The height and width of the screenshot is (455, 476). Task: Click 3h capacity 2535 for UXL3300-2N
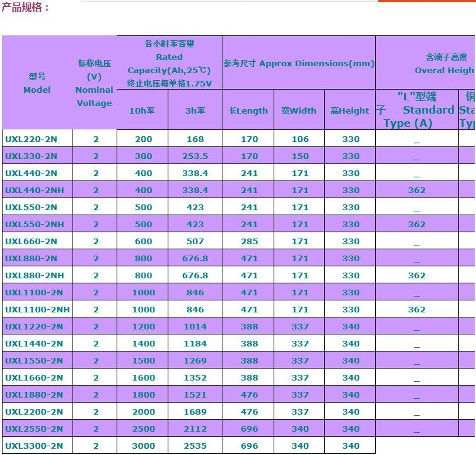point(195,446)
